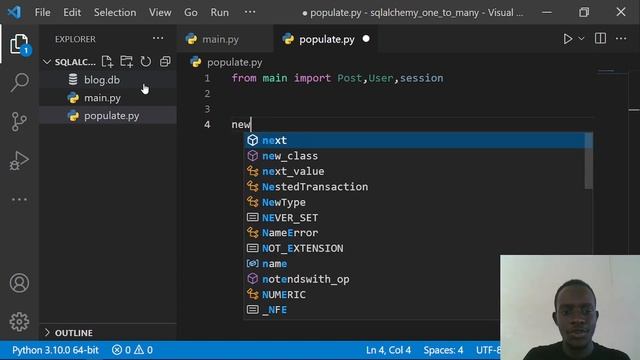The width and height of the screenshot is (640, 360).
Task: Open the Accounts icon
Action: tap(19, 283)
